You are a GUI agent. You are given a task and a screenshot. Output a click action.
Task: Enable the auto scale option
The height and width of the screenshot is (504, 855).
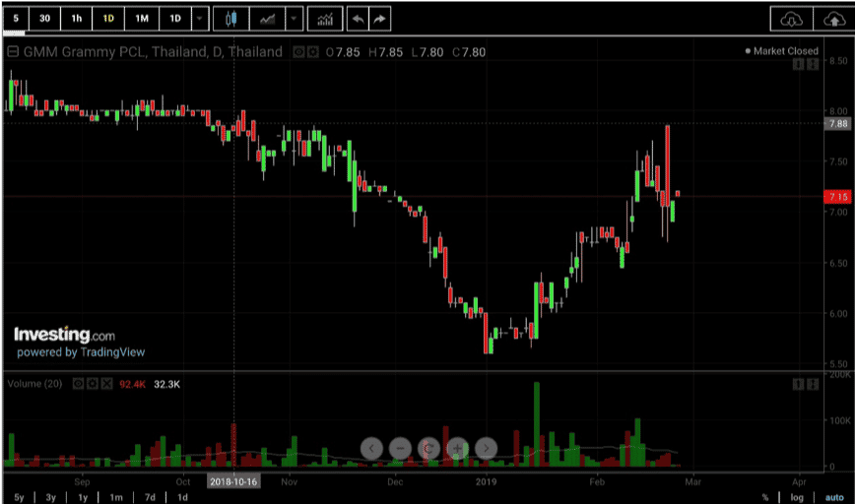point(834,497)
